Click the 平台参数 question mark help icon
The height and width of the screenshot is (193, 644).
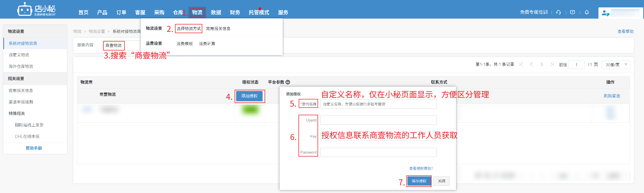(x=288, y=82)
